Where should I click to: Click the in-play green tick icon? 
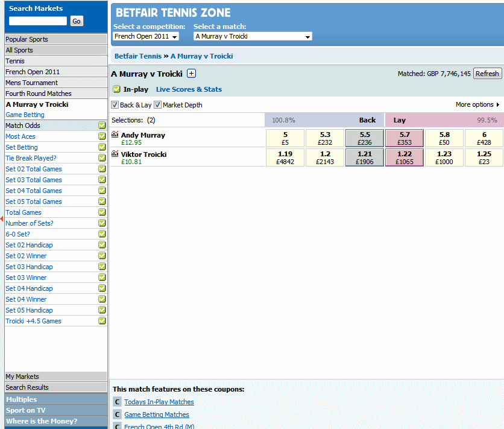(x=117, y=89)
